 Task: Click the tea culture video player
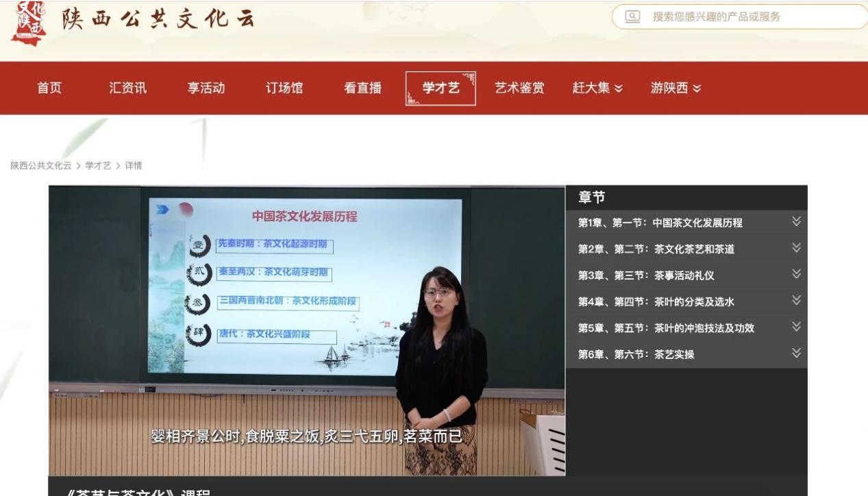306,330
